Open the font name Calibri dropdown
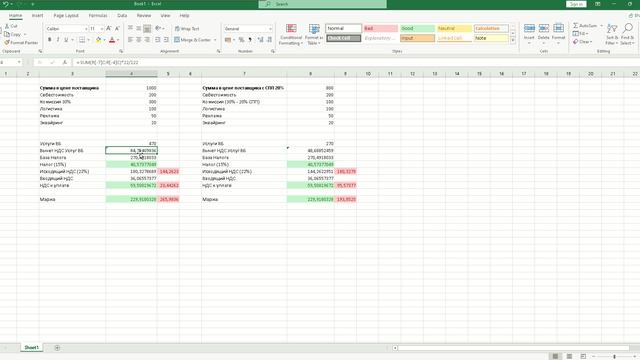The width and height of the screenshot is (640, 360). [86, 29]
